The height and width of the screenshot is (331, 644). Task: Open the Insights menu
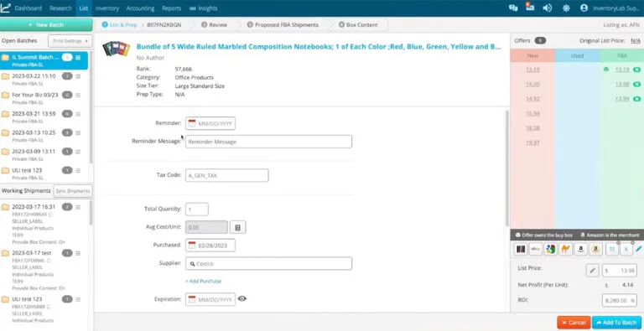coord(203,8)
